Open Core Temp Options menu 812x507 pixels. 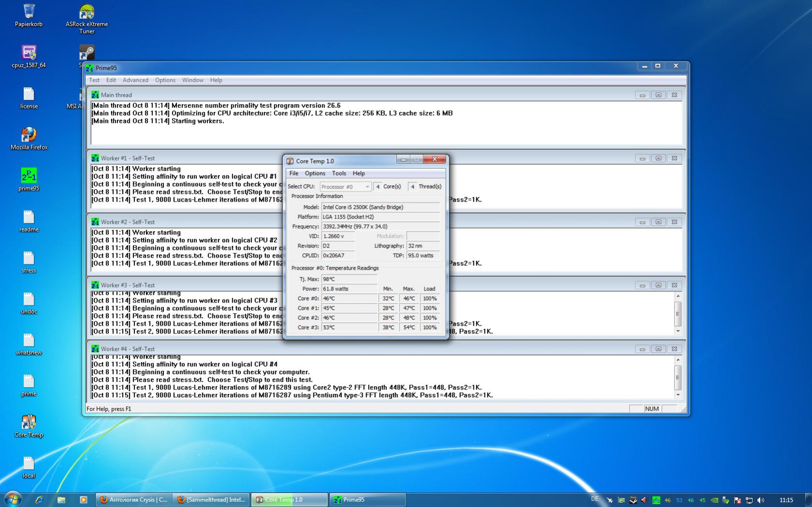click(315, 174)
